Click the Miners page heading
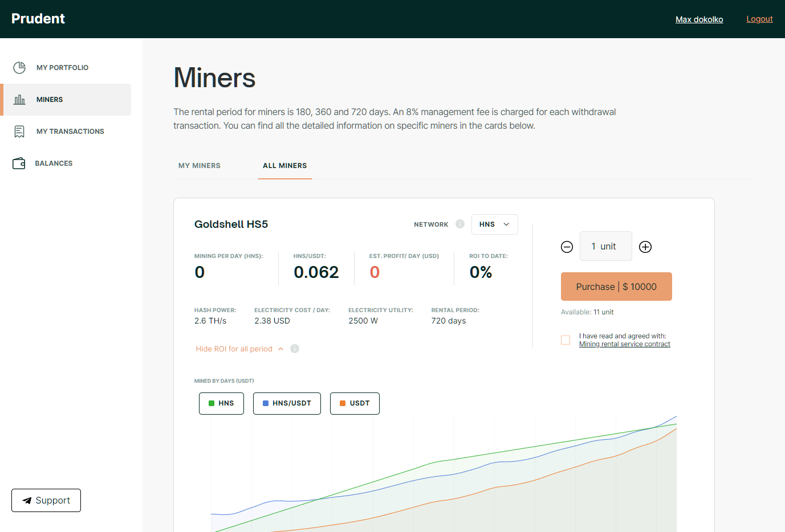The width and height of the screenshot is (785, 532). tap(214, 78)
